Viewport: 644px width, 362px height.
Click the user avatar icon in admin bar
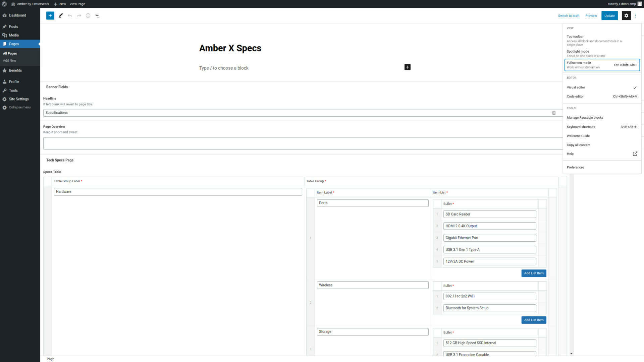[639, 4]
